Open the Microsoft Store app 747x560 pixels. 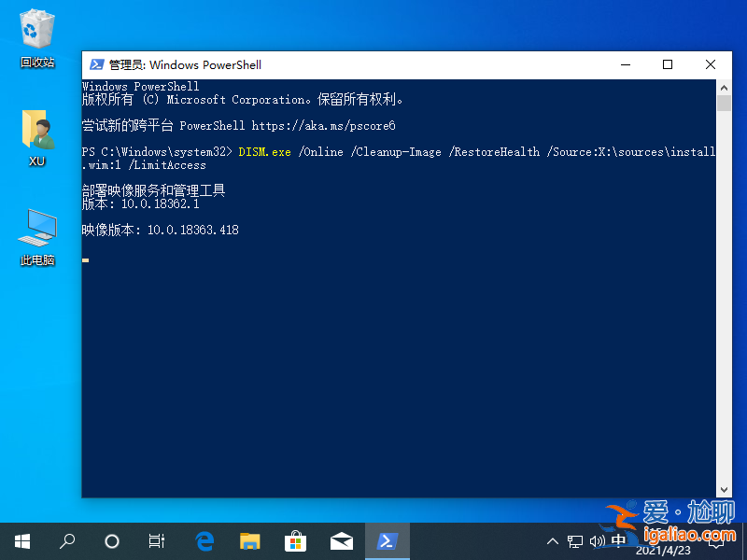[295, 541]
